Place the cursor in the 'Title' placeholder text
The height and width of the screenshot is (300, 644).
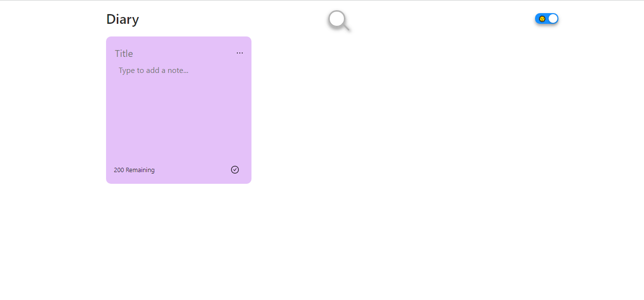click(124, 53)
